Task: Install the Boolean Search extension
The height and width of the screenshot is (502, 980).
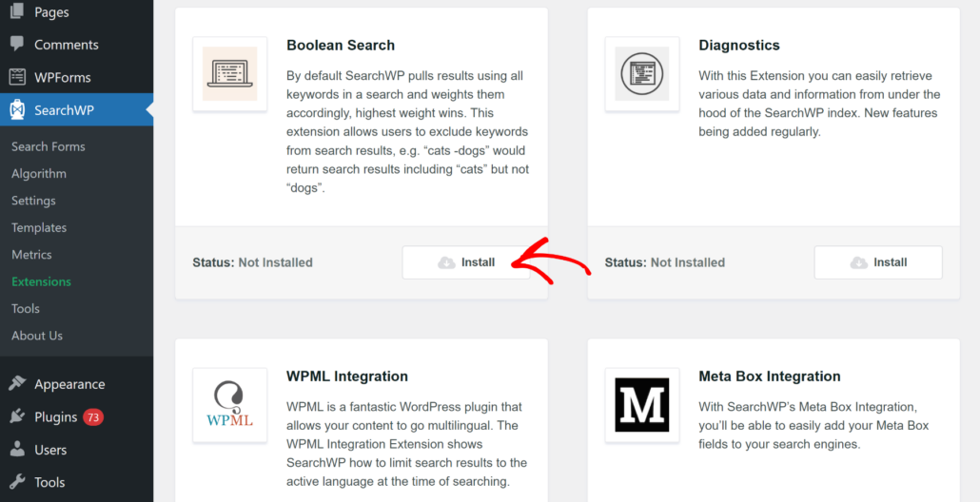Action: 466,262
